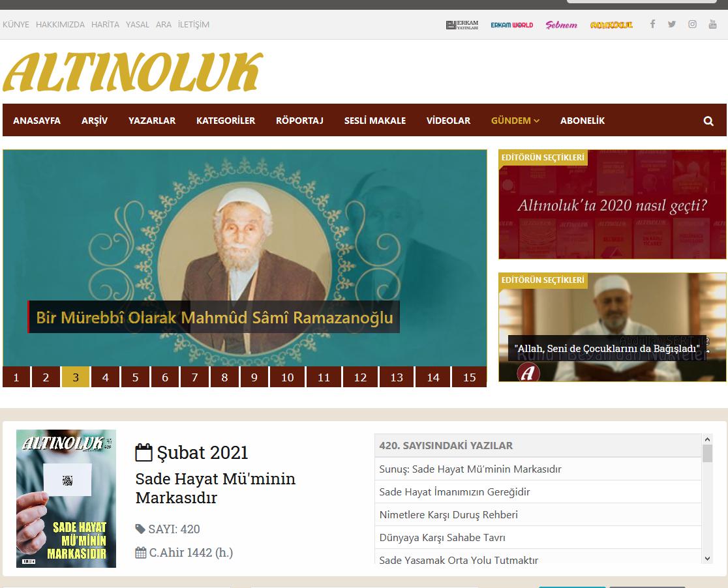728x588 pixels.
Task: Click the article list scroll down arrow
Action: point(707,558)
